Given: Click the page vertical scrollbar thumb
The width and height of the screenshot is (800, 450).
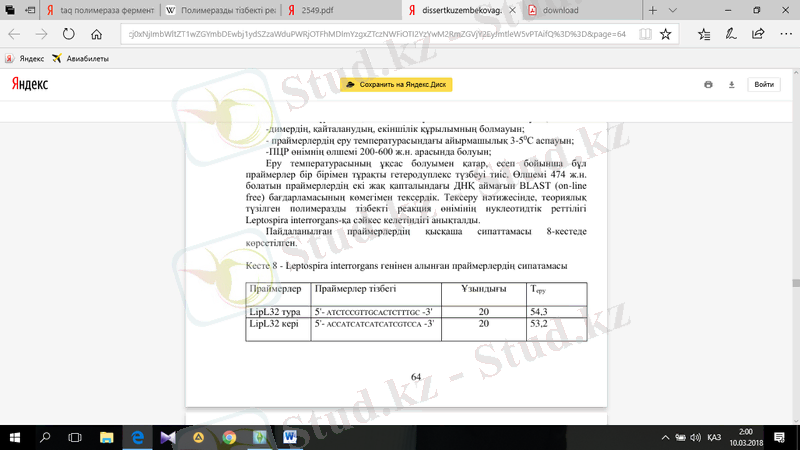Looking at the screenshot, I should pyautogui.click(x=795, y=283).
